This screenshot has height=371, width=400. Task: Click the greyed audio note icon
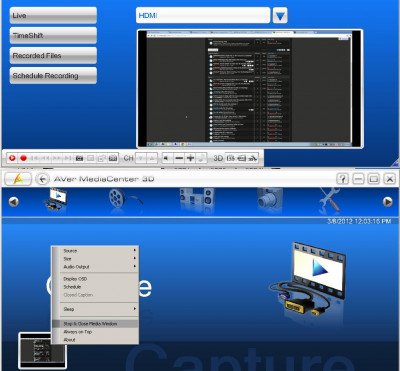tap(201, 158)
